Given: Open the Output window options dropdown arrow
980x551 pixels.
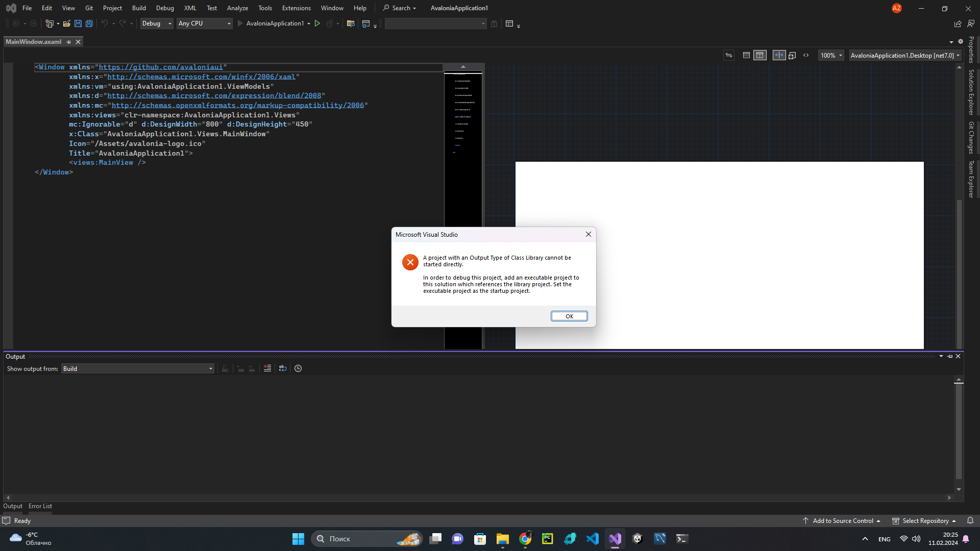Looking at the screenshot, I should (941, 356).
